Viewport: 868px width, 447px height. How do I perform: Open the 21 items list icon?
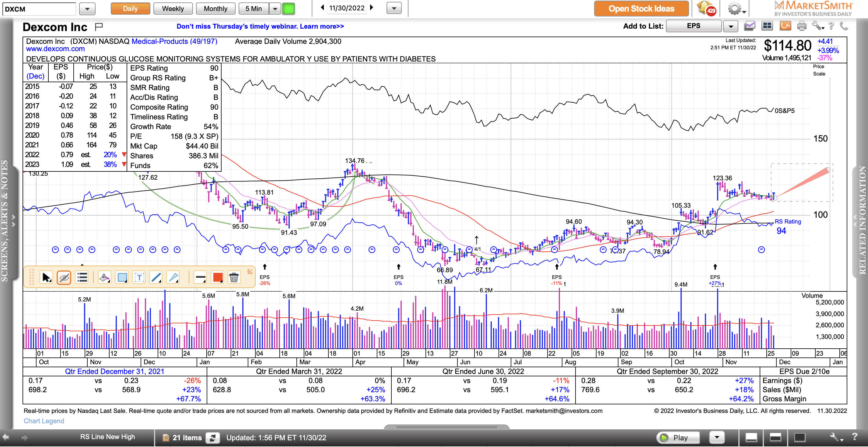point(166,438)
